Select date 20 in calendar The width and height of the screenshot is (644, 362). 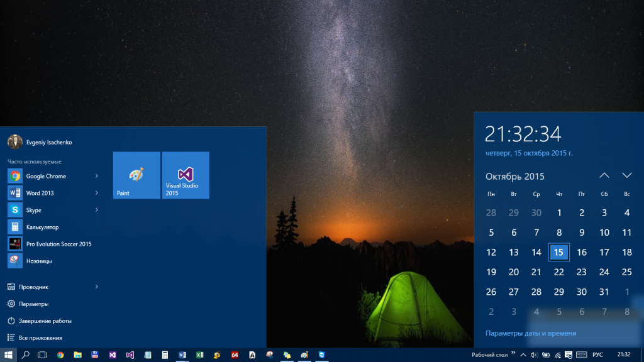coord(514,271)
